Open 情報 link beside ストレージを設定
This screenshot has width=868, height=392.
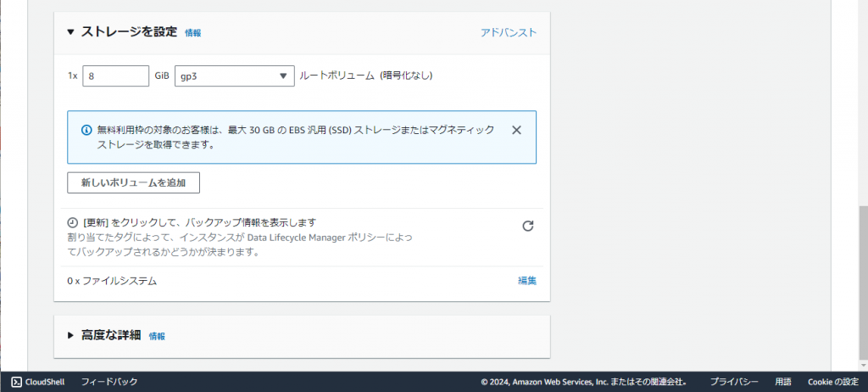coord(193,33)
